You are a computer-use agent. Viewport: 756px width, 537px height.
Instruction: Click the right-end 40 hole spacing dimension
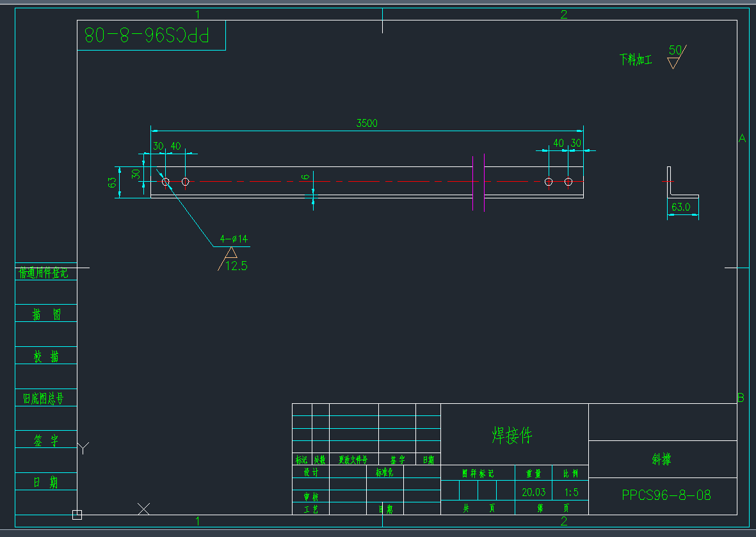(x=558, y=143)
